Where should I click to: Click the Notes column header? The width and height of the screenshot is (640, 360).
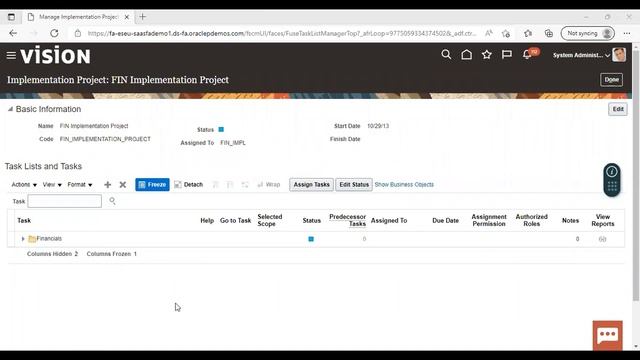point(570,220)
